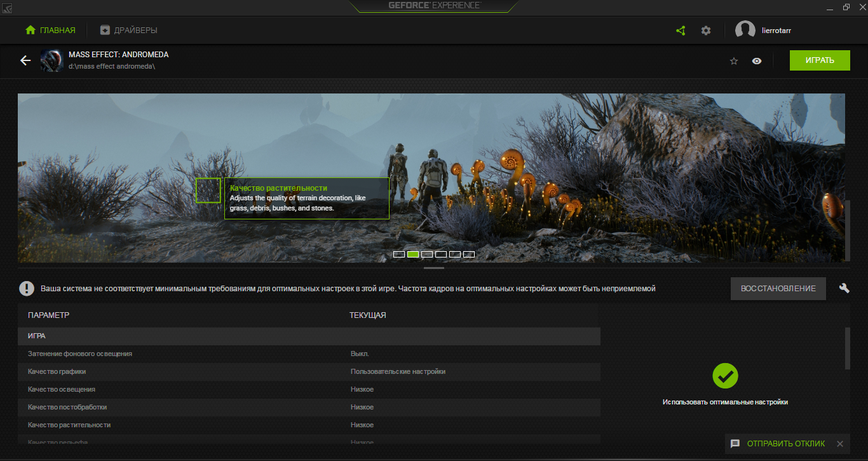Click the Выкл. value

point(360,354)
